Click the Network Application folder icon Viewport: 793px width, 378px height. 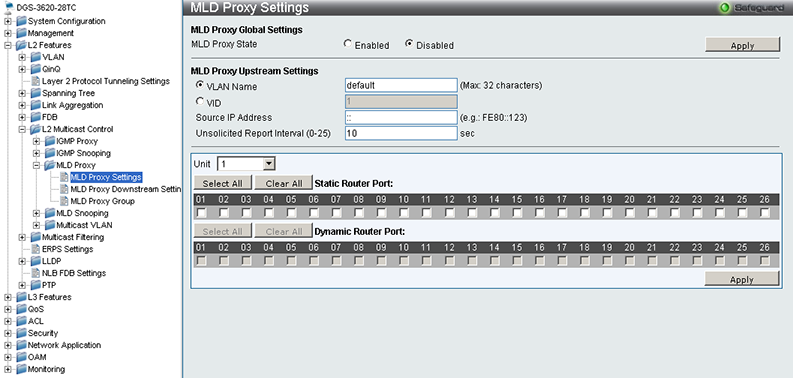(x=21, y=345)
